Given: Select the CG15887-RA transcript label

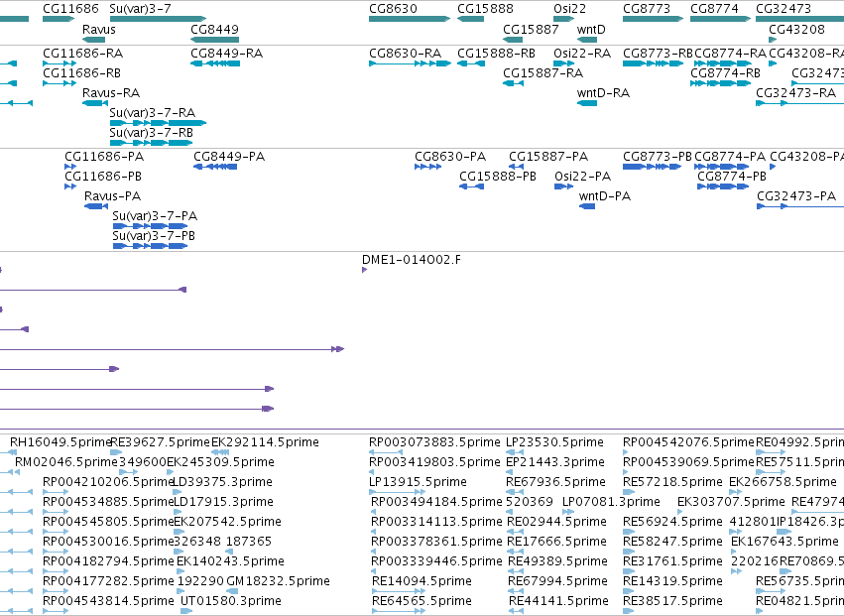Looking at the screenshot, I should [x=543, y=73].
